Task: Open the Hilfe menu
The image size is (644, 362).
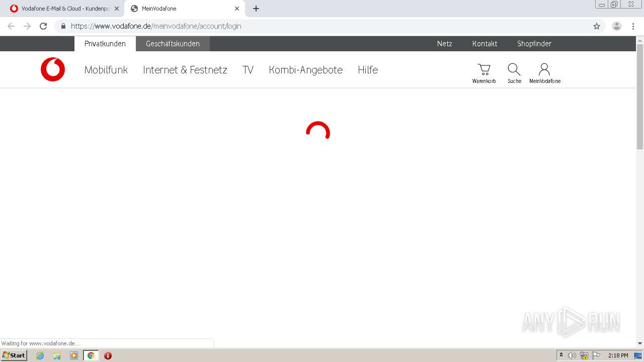Action: pos(368,70)
